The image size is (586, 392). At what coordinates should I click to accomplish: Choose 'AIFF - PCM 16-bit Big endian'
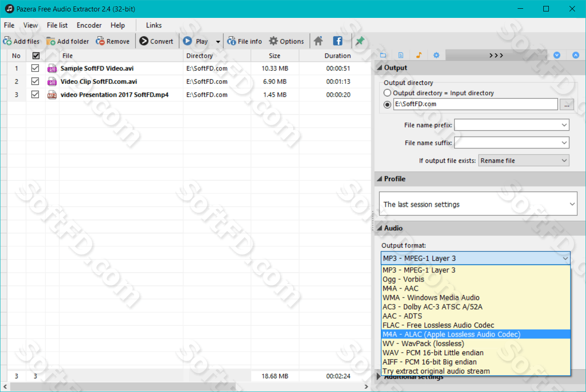click(x=475, y=362)
